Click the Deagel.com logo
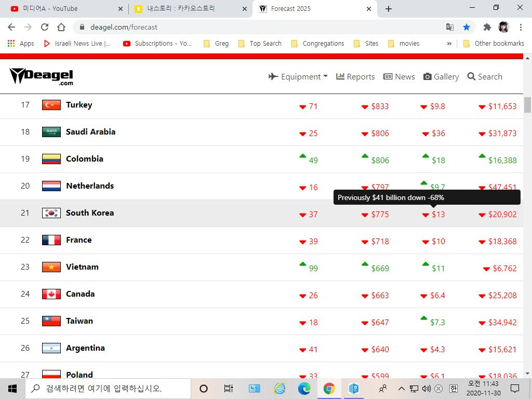532x399 pixels. (x=42, y=76)
